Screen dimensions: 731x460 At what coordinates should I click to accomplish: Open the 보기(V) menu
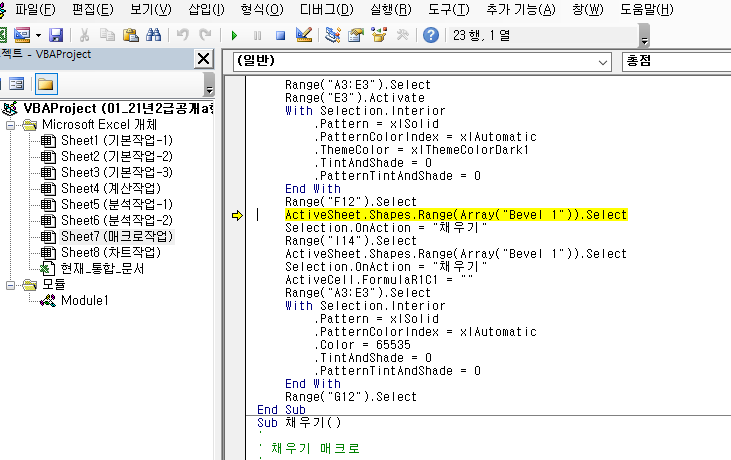pyautogui.click(x=151, y=9)
